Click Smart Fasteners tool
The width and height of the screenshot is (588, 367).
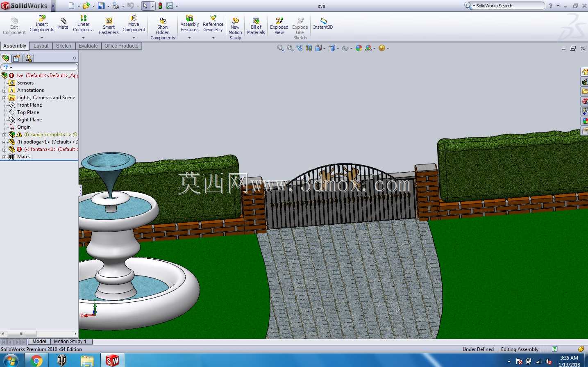coord(109,26)
